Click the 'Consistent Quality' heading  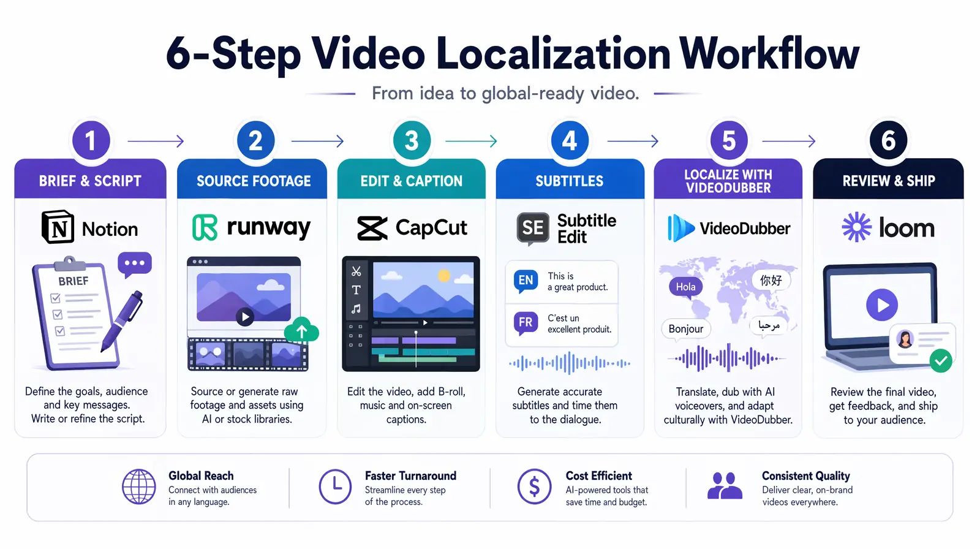point(805,476)
